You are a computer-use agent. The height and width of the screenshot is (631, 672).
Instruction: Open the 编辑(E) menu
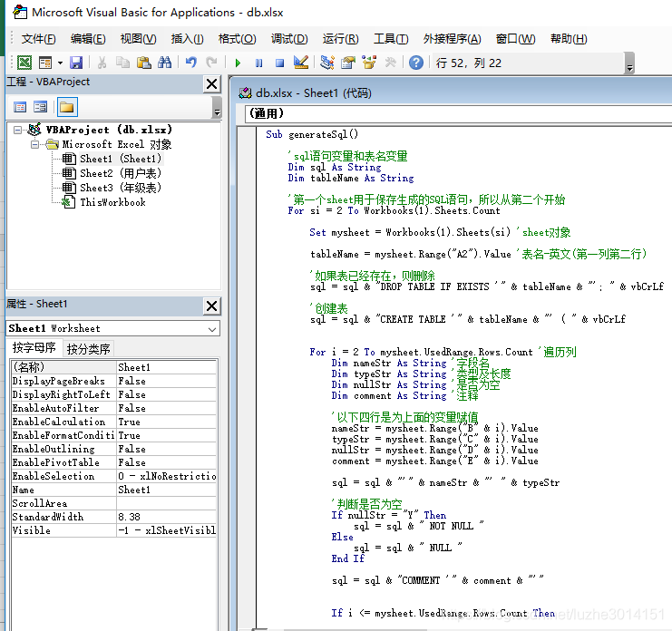pyautogui.click(x=88, y=39)
